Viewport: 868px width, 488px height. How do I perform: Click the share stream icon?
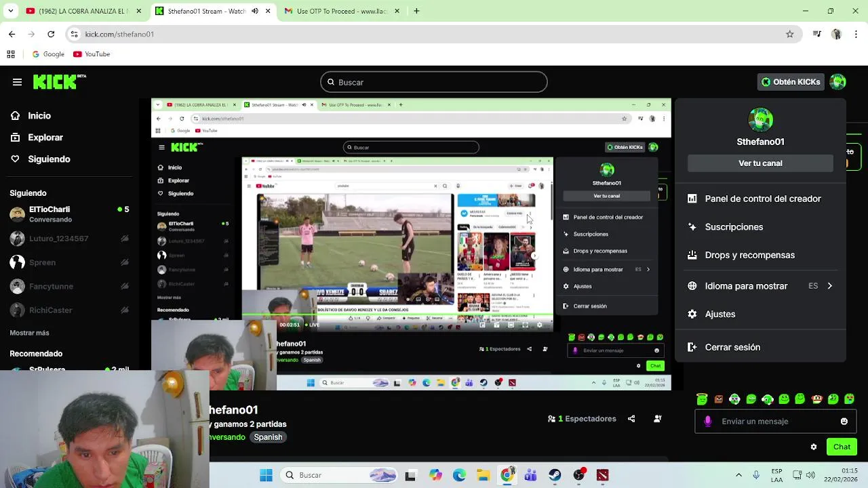(631, 419)
